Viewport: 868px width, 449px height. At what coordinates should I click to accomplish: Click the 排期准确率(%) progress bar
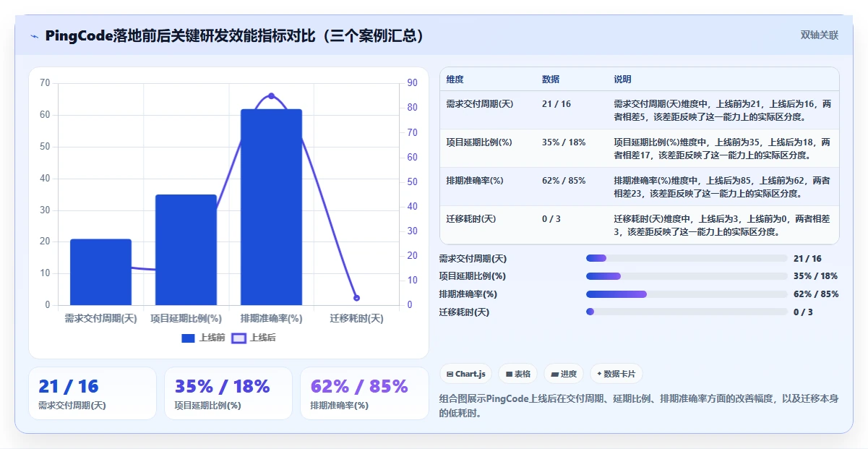pos(687,294)
